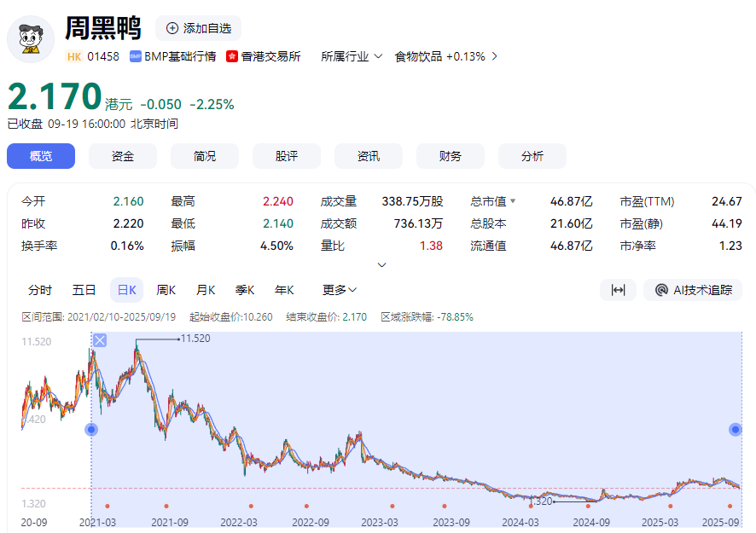
Task: Click the 市盈(TTM) value 24.67
Action: coord(727,201)
